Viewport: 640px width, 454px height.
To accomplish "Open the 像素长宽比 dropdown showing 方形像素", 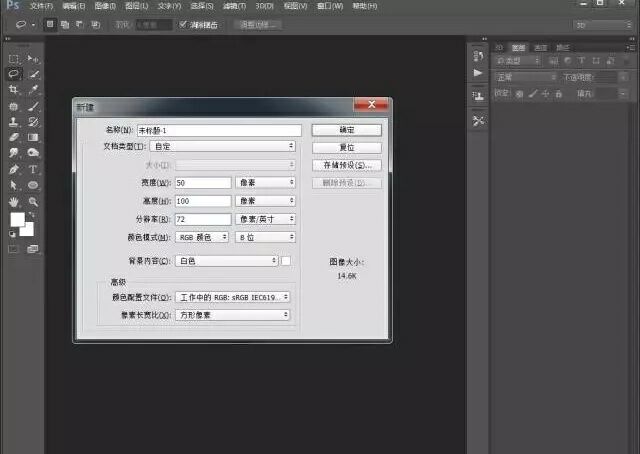I will click(232, 315).
